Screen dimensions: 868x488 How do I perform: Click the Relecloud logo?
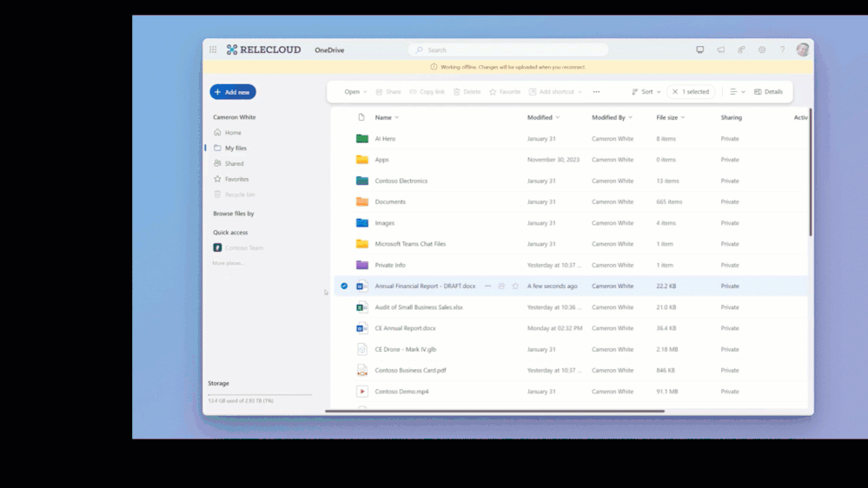pyautogui.click(x=263, y=49)
